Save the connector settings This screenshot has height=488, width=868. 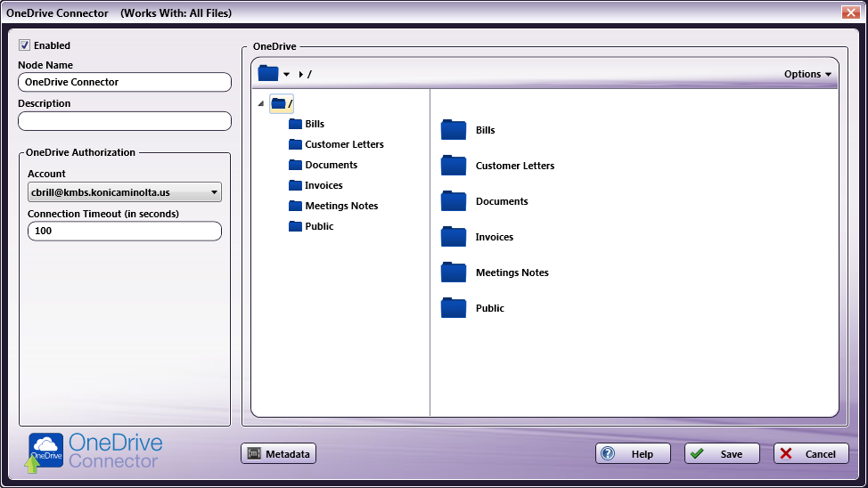[x=722, y=453]
